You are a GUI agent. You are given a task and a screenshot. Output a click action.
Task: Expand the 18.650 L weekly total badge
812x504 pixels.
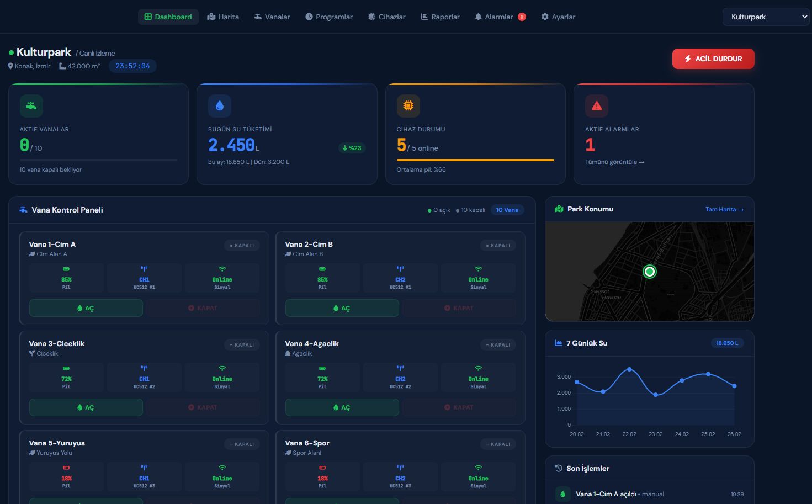(x=727, y=343)
